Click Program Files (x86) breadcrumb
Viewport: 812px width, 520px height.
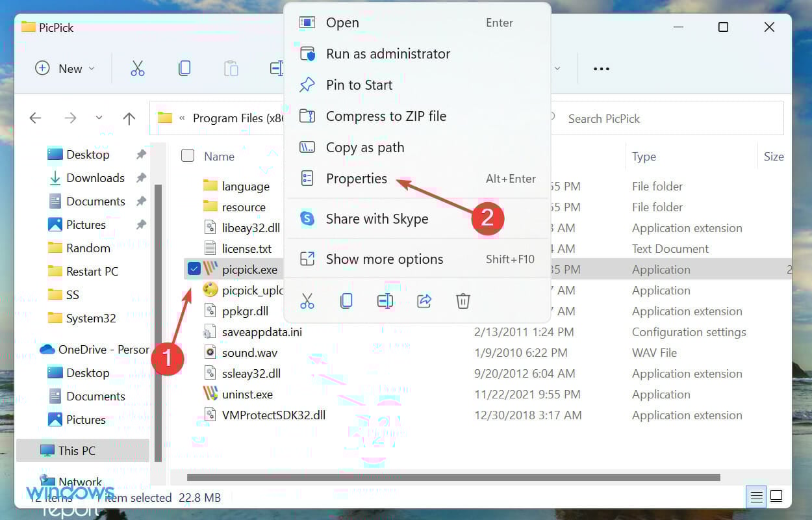tap(237, 118)
